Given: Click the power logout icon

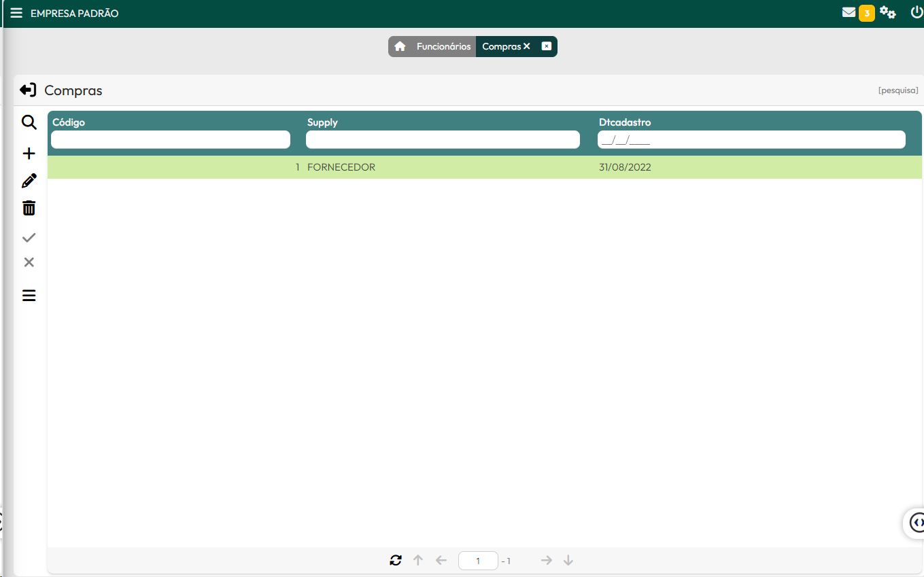Looking at the screenshot, I should 916,12.
